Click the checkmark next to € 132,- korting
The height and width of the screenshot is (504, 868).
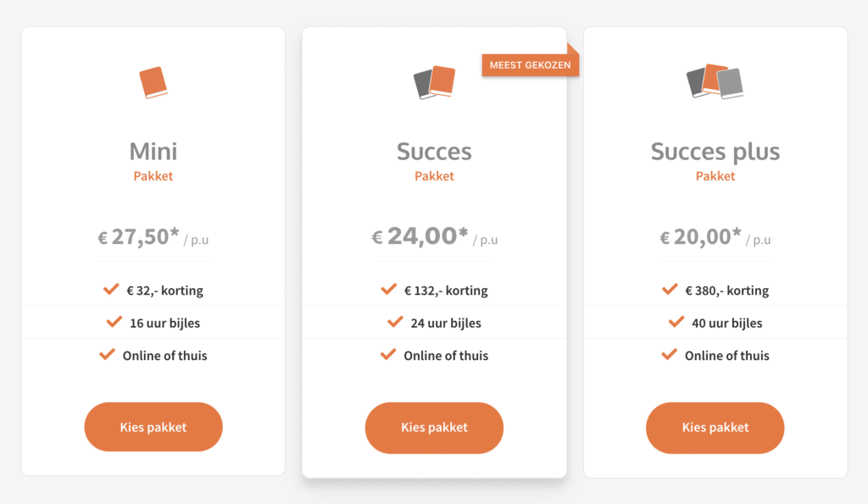pyautogui.click(x=389, y=290)
